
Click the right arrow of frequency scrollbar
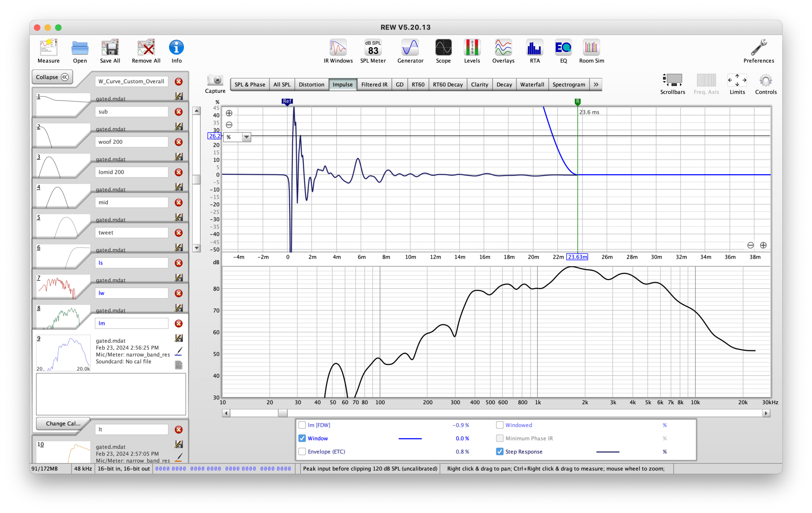coord(766,413)
